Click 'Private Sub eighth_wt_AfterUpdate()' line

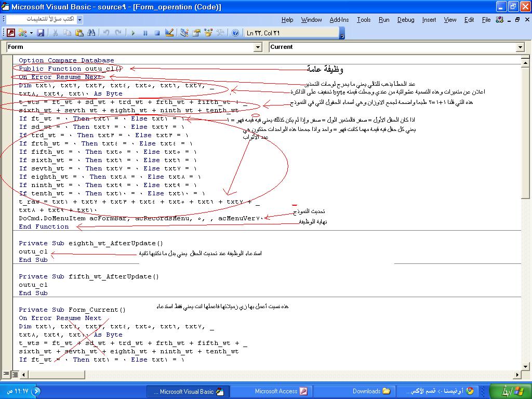[91, 243]
